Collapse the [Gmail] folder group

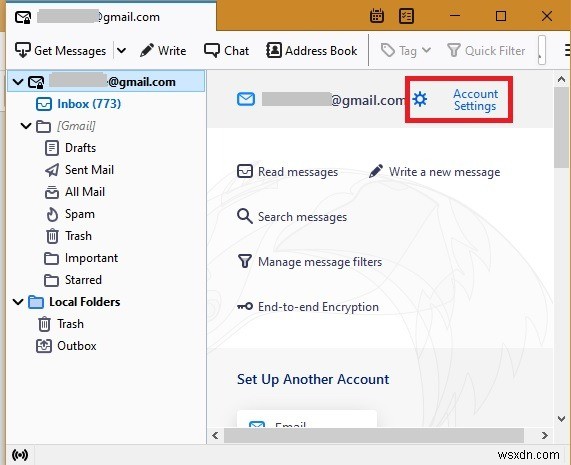point(26,126)
